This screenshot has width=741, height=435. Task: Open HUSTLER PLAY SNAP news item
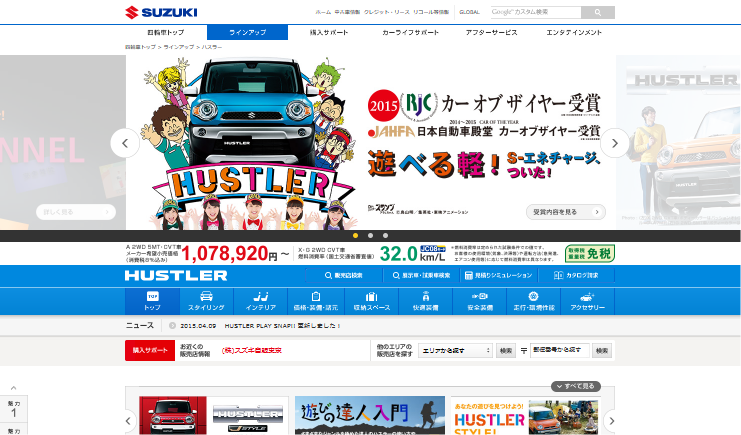point(282,326)
